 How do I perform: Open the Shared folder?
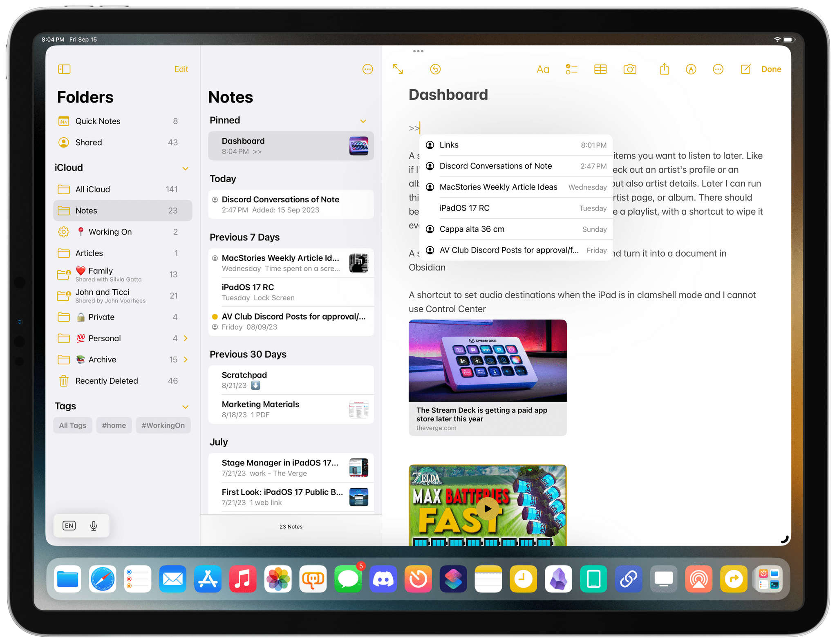[123, 142]
